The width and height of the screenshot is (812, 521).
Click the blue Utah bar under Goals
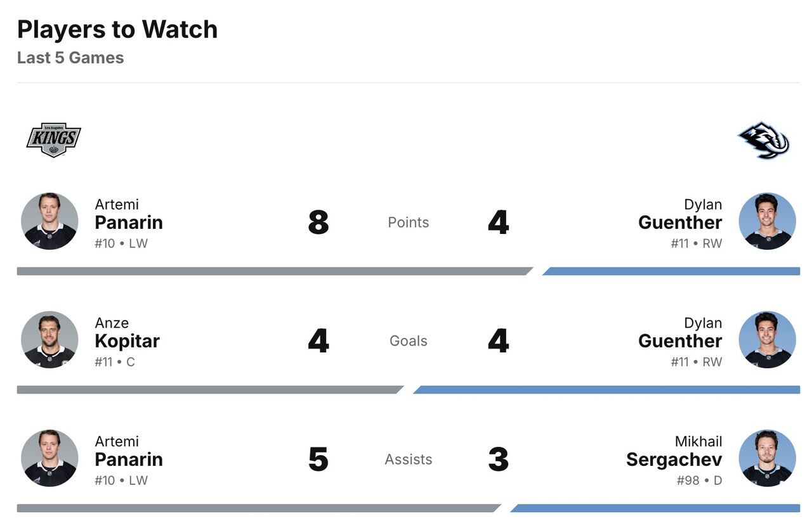(606, 390)
